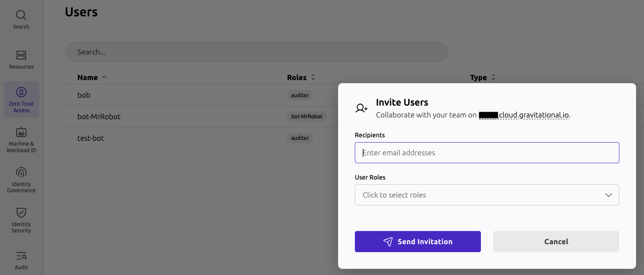Open the Audit section
This screenshot has height=275, width=644.
coord(21,260)
